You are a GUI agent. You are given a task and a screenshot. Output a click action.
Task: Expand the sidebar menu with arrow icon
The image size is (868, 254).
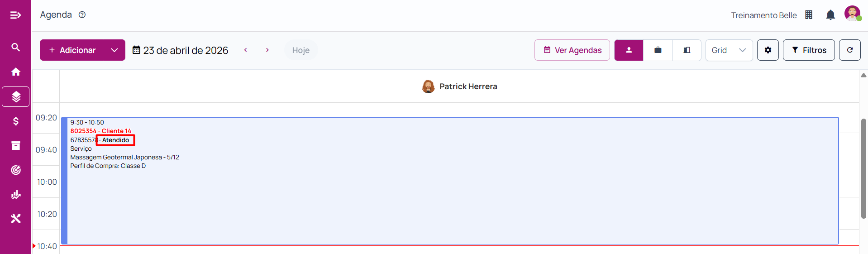[15, 15]
